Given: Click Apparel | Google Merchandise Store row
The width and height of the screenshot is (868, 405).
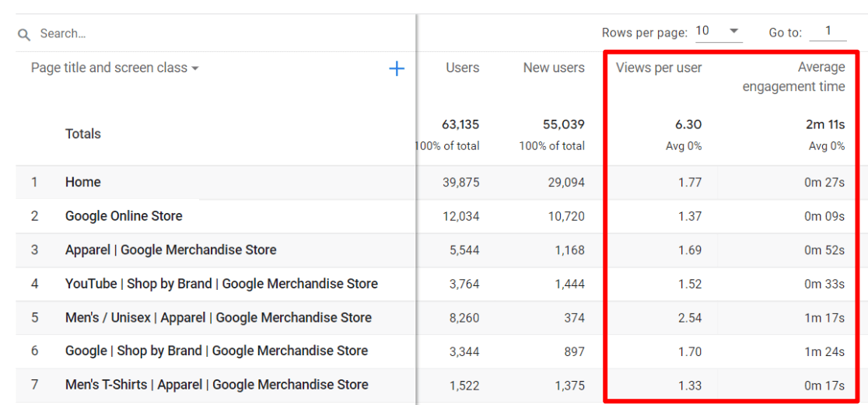Looking at the screenshot, I should click(170, 250).
